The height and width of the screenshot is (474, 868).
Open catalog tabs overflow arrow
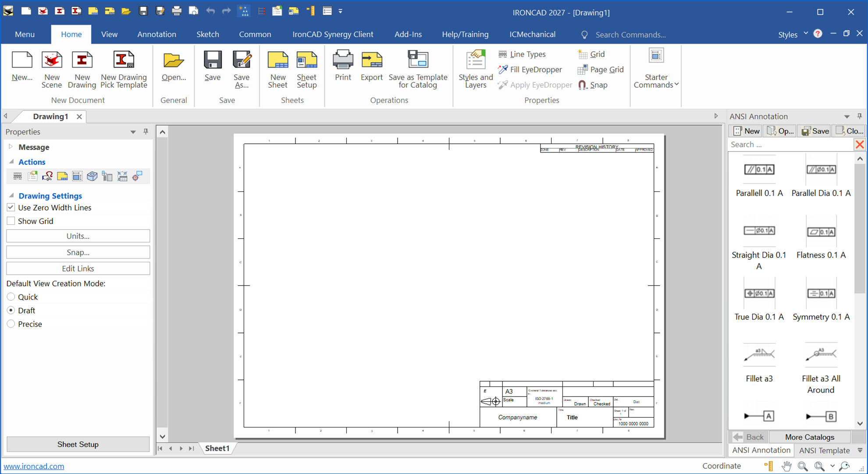(860, 450)
